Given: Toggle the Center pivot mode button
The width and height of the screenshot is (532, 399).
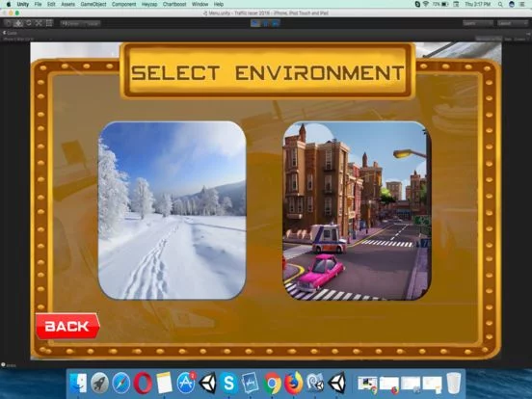Looking at the screenshot, I should coord(70,23).
